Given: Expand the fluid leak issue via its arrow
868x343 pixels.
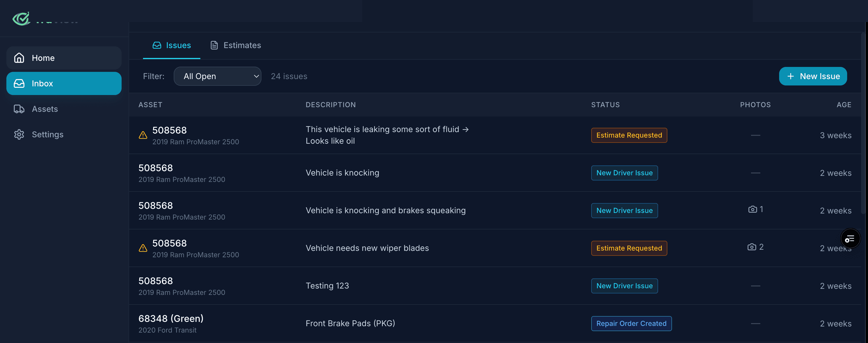Looking at the screenshot, I should [466, 129].
